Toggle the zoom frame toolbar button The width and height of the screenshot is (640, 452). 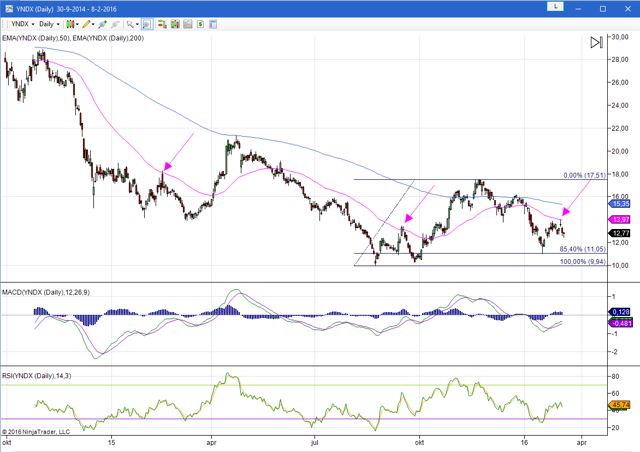pos(147,24)
